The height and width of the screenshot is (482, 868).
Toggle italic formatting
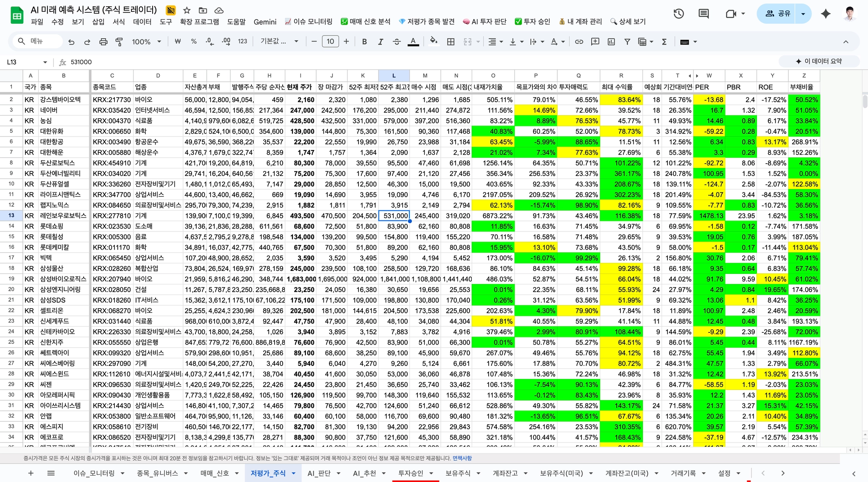pyautogui.click(x=380, y=42)
